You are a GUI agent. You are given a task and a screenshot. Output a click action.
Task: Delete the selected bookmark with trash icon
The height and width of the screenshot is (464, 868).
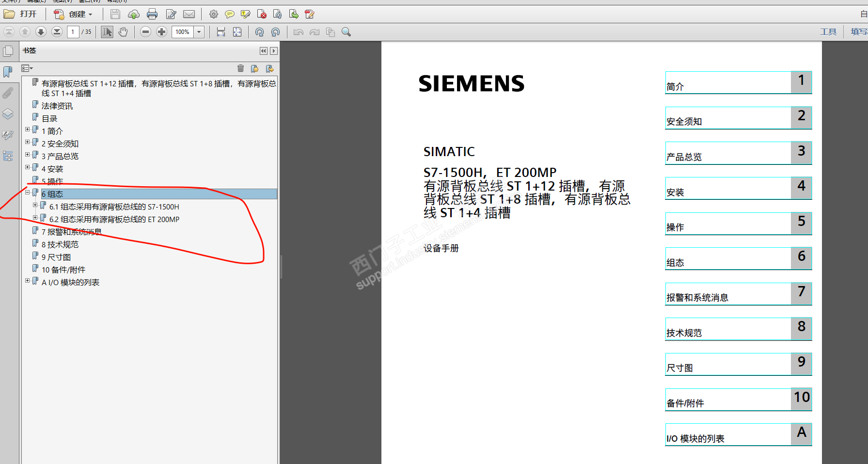point(240,68)
